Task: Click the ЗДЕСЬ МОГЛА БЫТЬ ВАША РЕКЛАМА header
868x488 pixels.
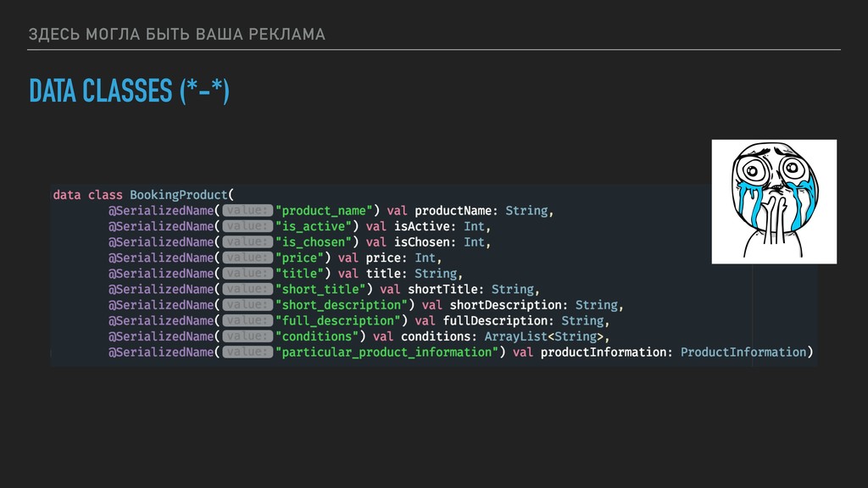Action: (176, 34)
